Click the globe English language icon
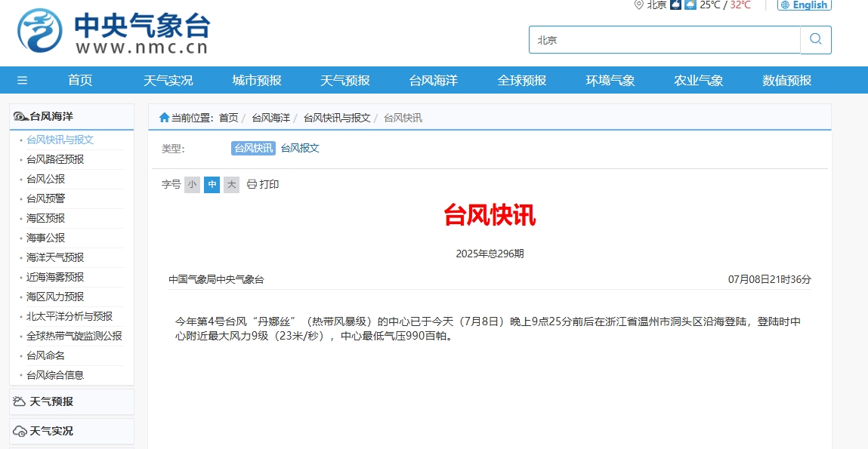This screenshot has width=868, height=449. point(785,5)
